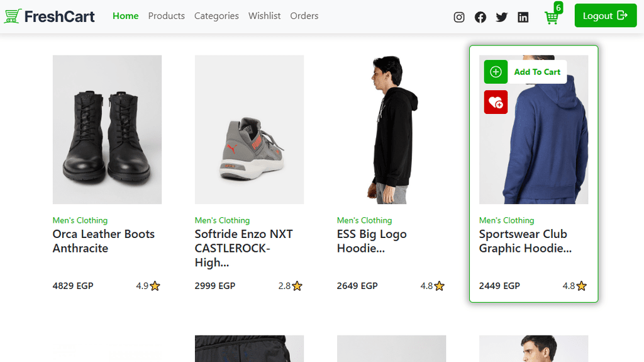
Task: Open the Wishlist nav item
Action: [x=264, y=16]
